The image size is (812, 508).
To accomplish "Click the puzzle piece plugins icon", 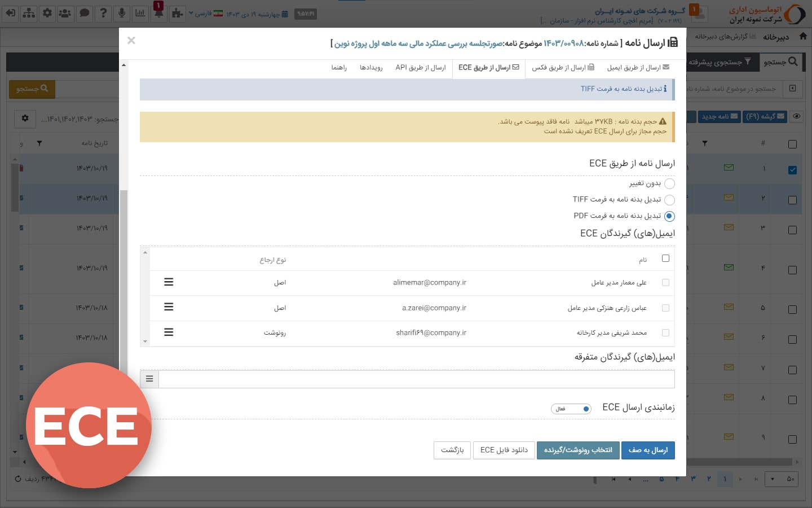I will (x=178, y=13).
